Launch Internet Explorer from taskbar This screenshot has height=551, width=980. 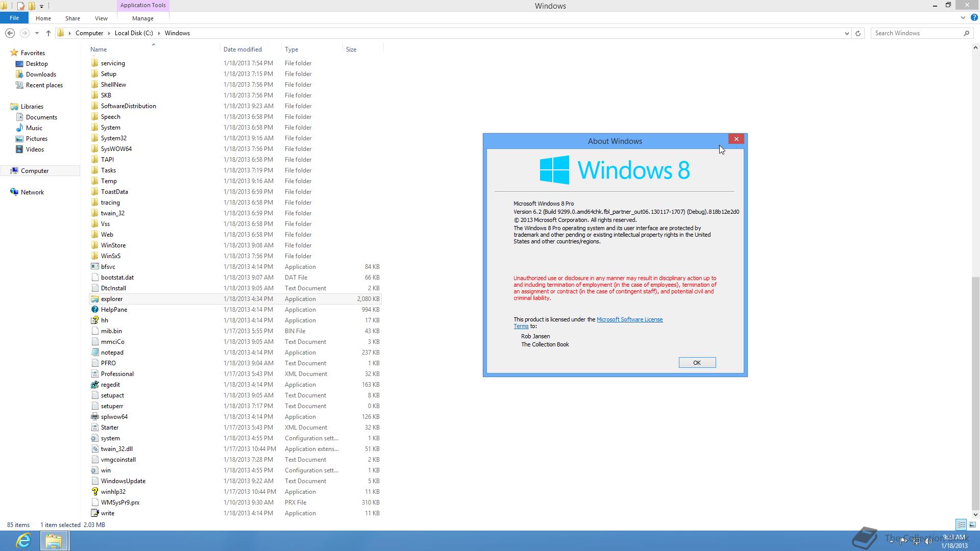(23, 541)
